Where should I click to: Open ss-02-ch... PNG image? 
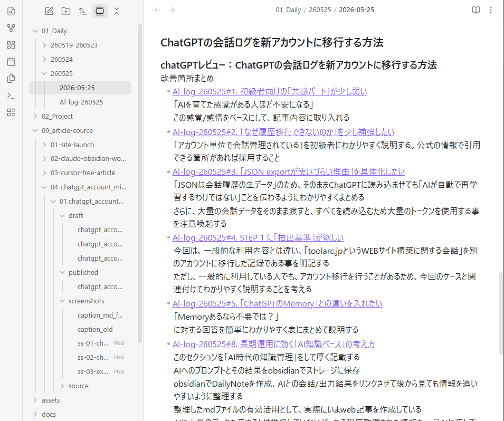coord(93,357)
